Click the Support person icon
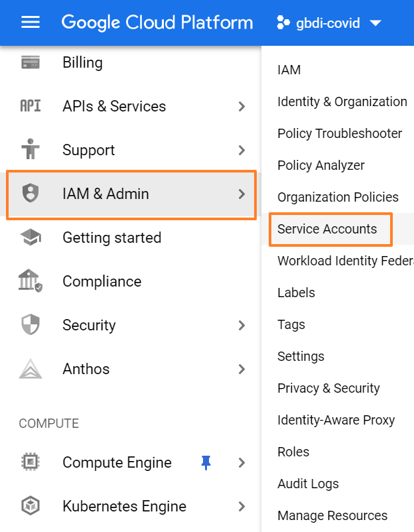This screenshot has height=532, width=414. 31,150
